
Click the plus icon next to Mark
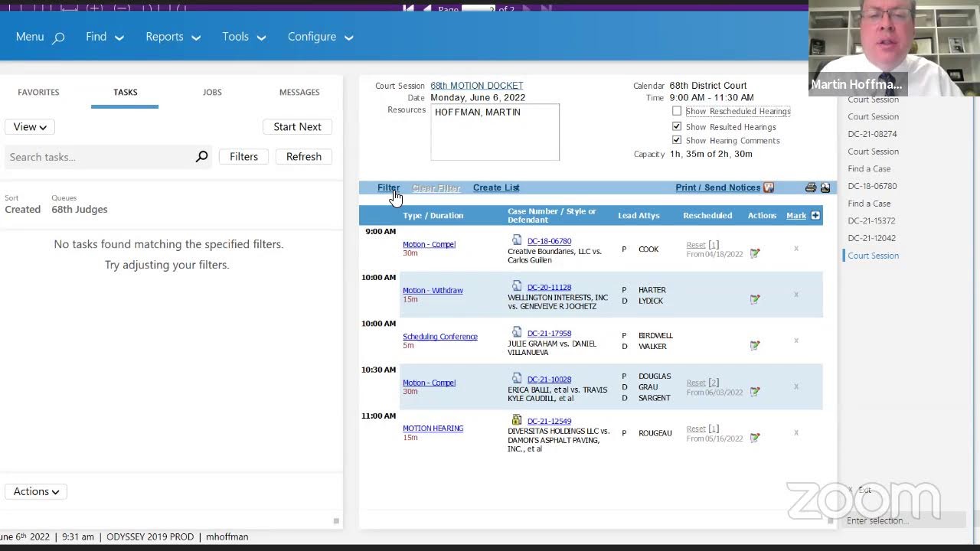point(815,216)
